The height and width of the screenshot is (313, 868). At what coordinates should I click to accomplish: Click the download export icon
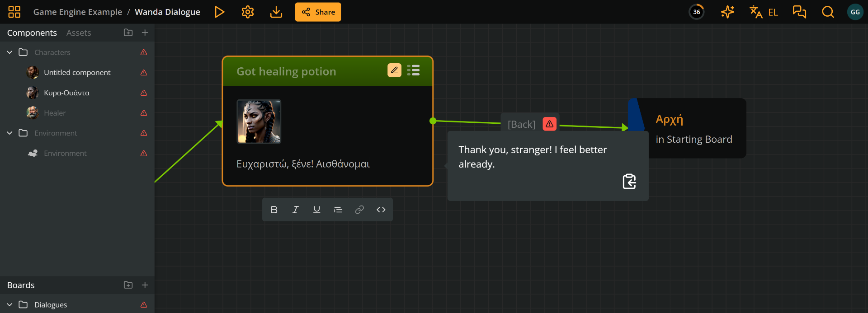(276, 12)
